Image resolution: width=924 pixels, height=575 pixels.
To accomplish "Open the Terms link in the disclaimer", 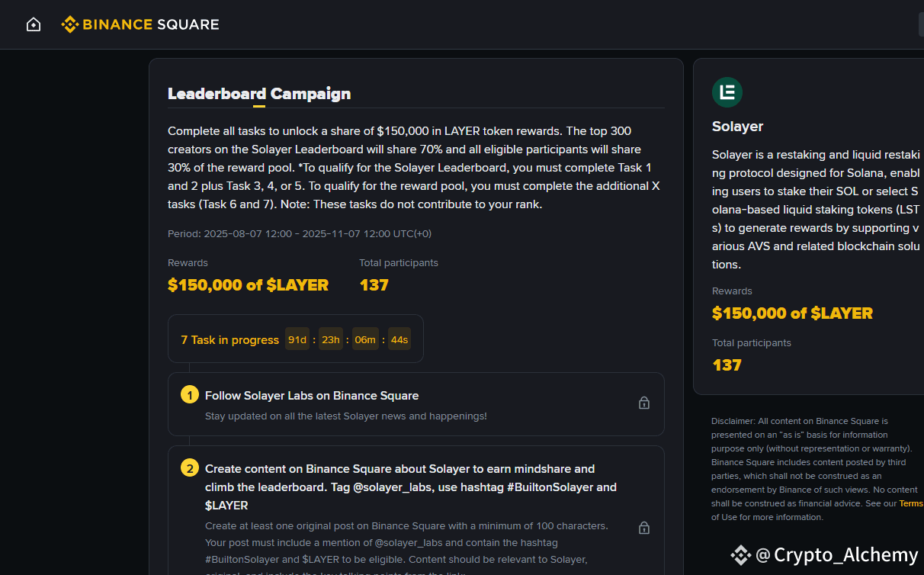I will click(x=912, y=503).
